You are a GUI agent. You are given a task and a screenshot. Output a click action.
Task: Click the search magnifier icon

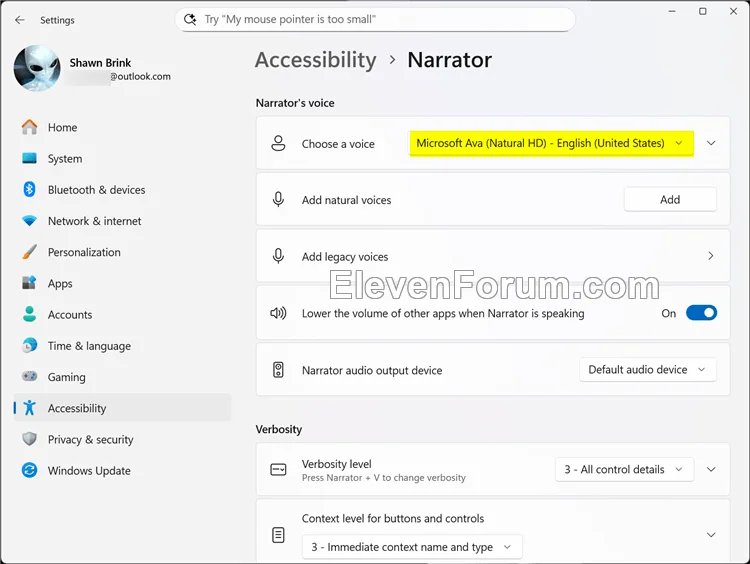pyautogui.click(x=190, y=19)
